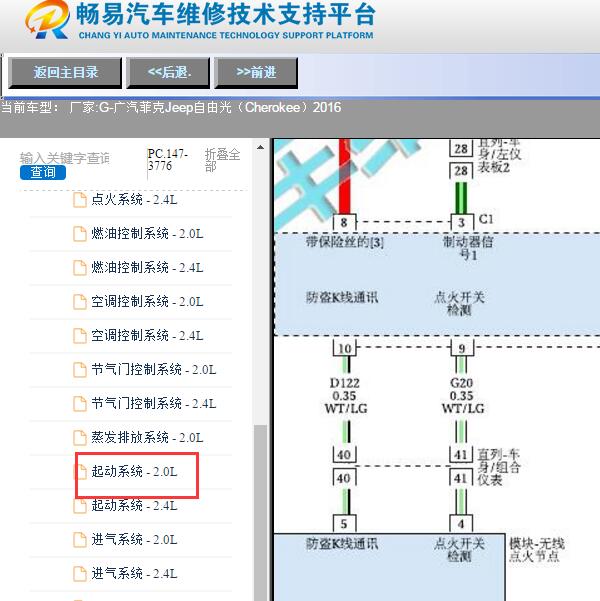Click pin 4 above the ignition module
This screenshot has width=600, height=601.
coord(461,524)
